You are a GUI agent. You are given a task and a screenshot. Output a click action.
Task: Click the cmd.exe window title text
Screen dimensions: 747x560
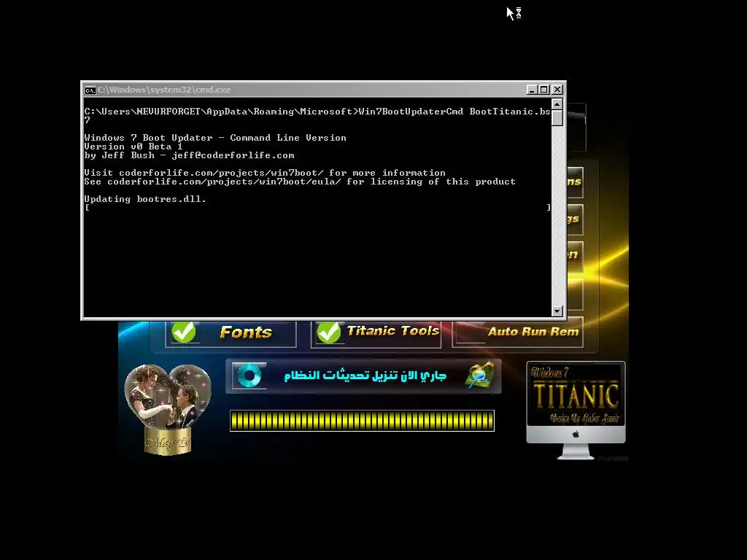164,90
